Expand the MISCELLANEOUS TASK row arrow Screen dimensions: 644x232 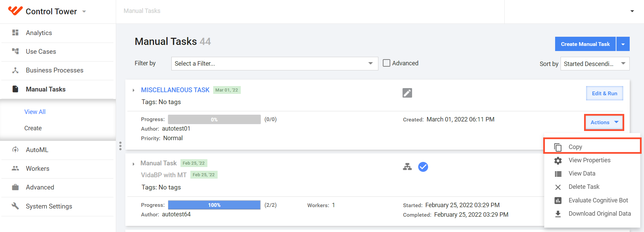pyautogui.click(x=133, y=90)
